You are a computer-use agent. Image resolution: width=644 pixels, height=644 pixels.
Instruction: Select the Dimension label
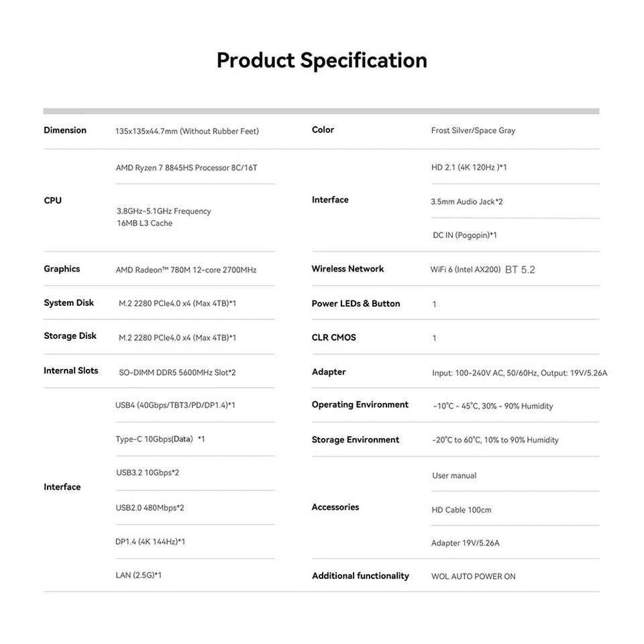(65, 130)
